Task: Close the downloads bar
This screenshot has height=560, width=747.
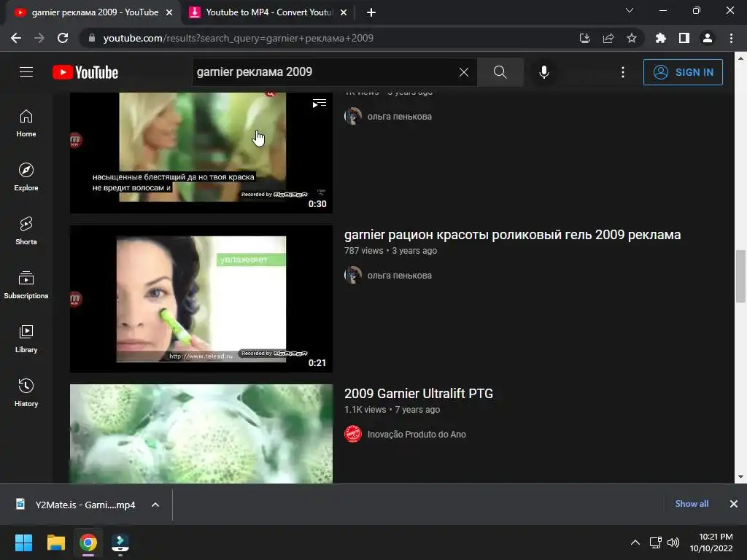Action: pyautogui.click(x=734, y=504)
